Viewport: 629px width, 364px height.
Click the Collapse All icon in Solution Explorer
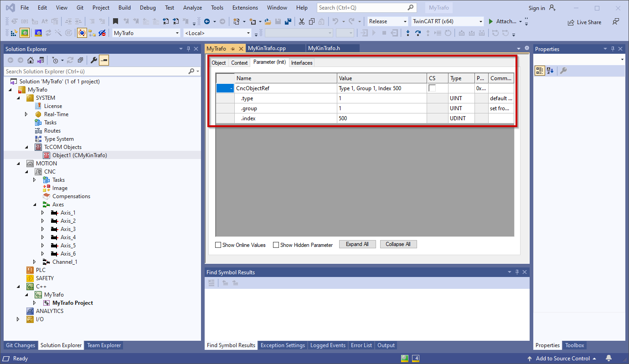click(80, 60)
